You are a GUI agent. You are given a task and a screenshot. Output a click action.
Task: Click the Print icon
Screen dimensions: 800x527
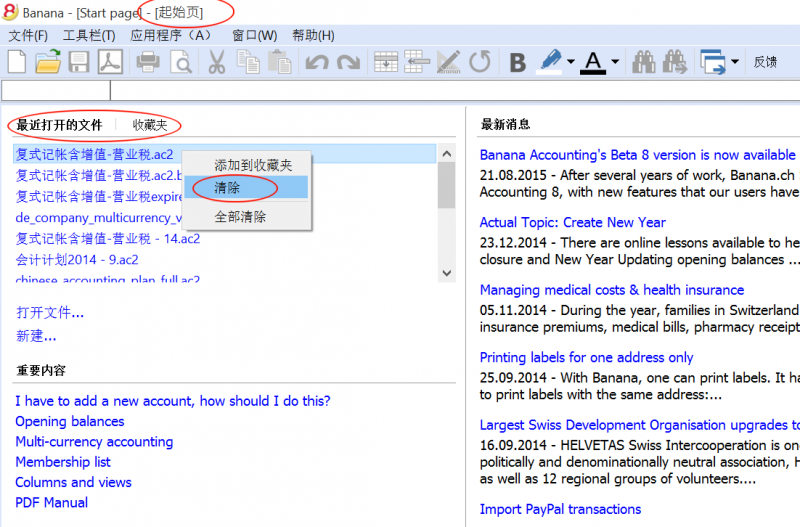pos(148,62)
